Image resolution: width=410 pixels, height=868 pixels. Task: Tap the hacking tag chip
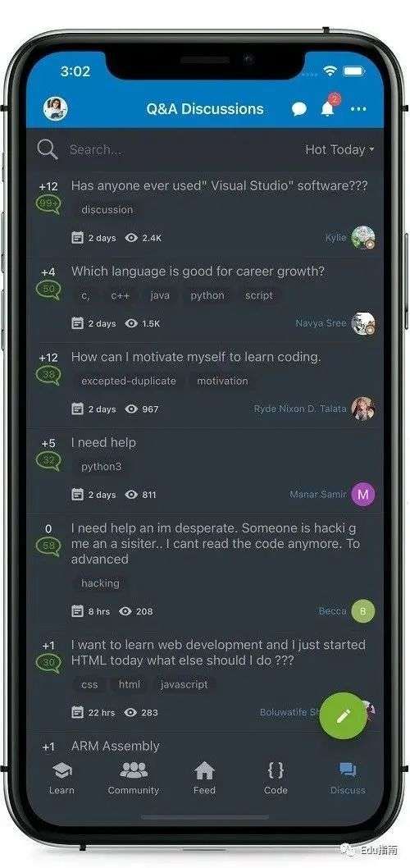(100, 583)
